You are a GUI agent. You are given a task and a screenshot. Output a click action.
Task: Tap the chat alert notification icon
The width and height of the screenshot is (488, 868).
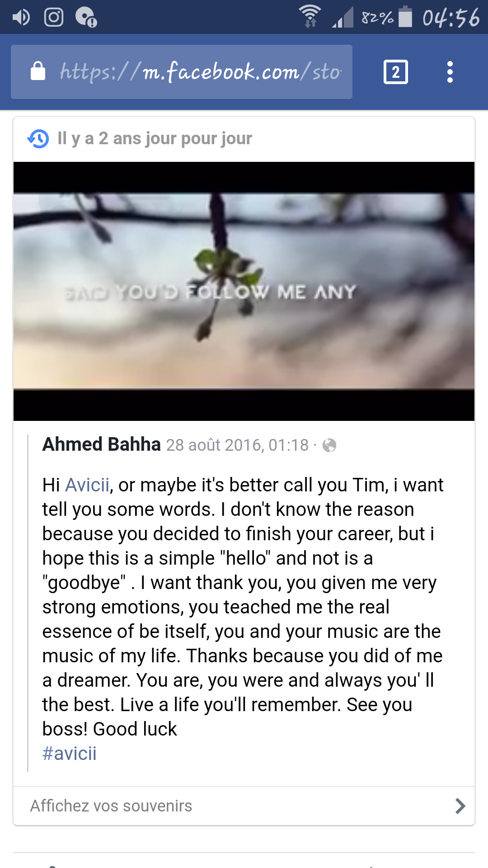(x=86, y=18)
